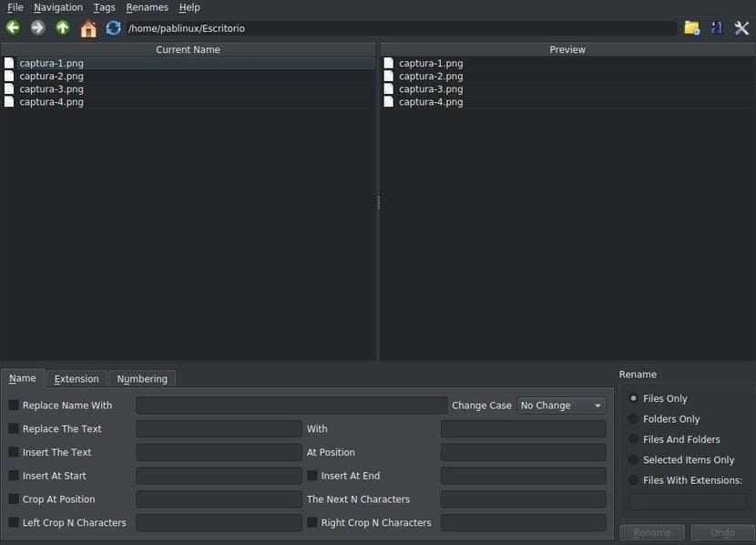Enable the Replace Name With checkbox
This screenshot has width=756, height=545.
[14, 406]
